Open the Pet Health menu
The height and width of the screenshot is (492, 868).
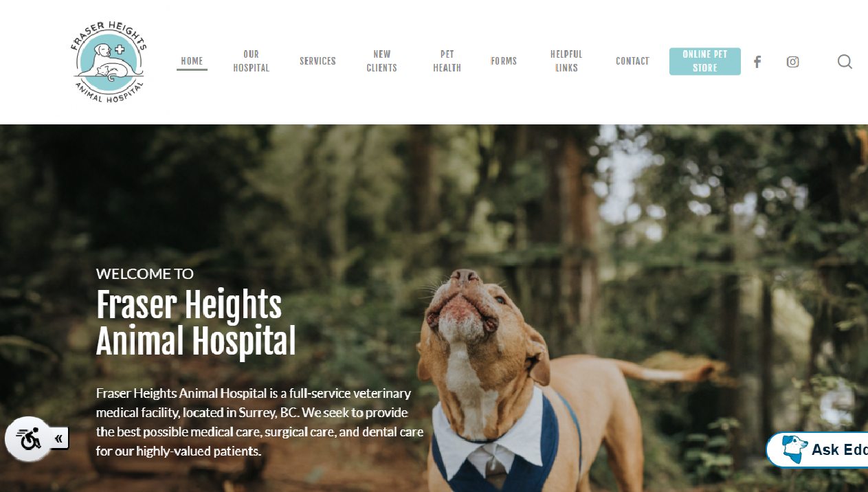coord(447,61)
